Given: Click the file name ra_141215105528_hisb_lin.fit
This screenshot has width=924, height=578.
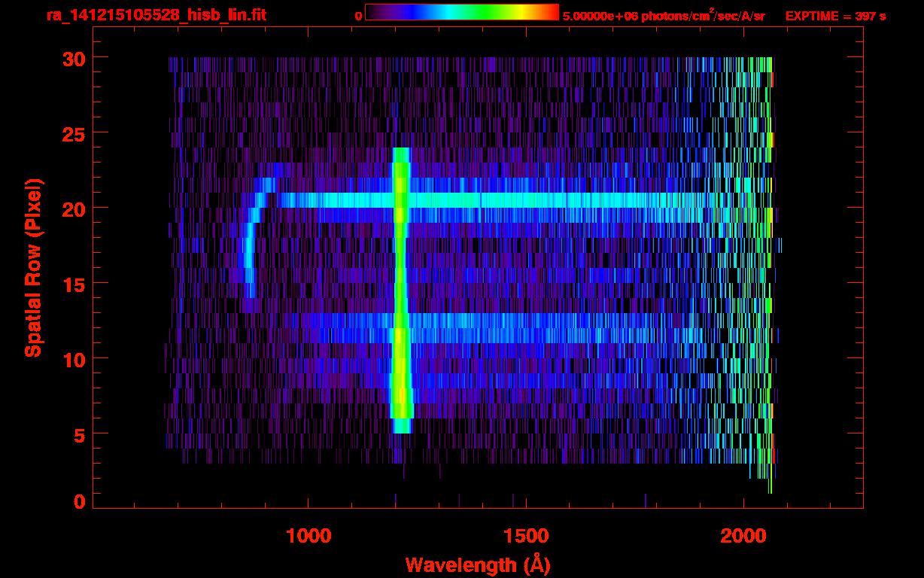Looking at the screenshot, I should pyautogui.click(x=156, y=15).
